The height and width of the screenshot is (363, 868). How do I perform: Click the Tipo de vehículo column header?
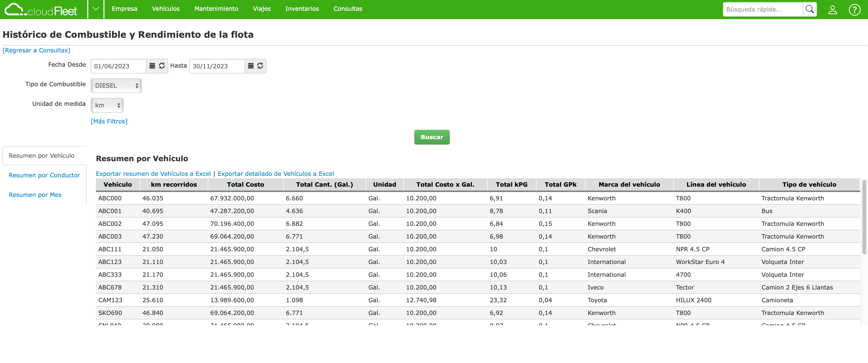(x=809, y=184)
